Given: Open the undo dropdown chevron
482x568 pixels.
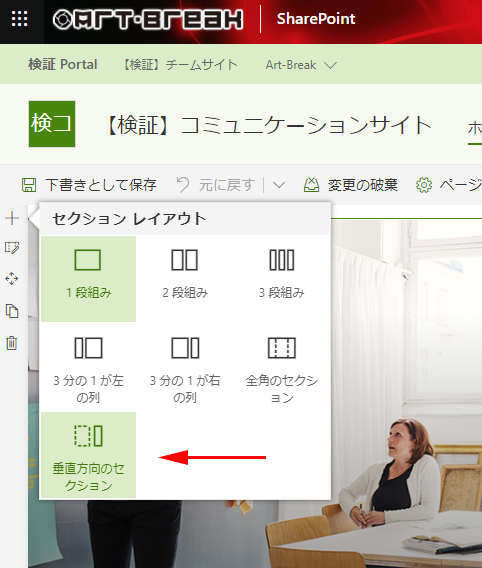Looking at the screenshot, I should click(279, 185).
